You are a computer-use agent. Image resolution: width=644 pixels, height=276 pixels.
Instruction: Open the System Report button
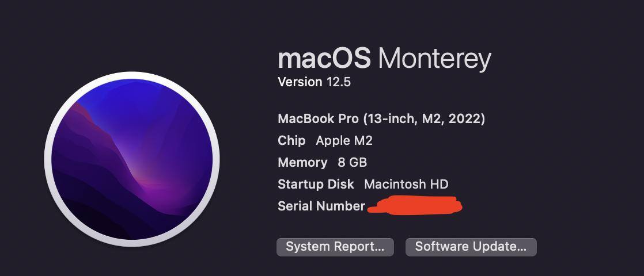(x=335, y=247)
